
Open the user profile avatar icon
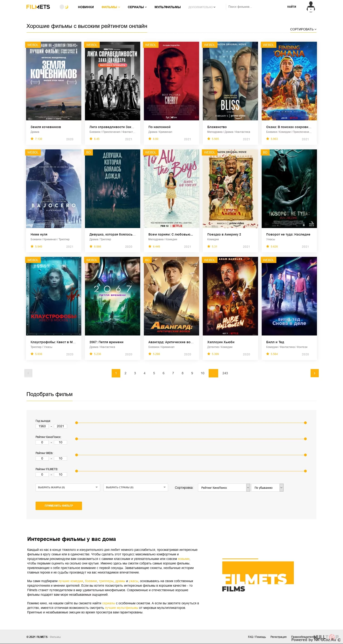click(311, 7)
